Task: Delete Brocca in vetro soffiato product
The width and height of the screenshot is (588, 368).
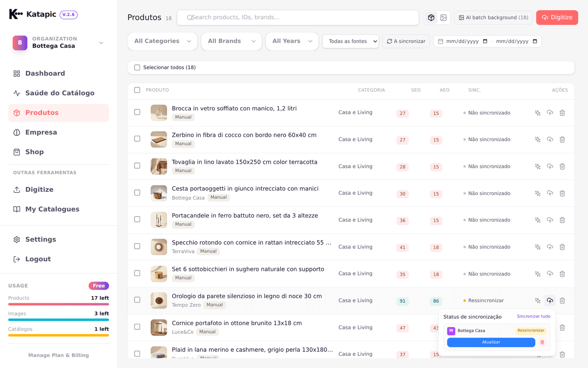Action: (562, 113)
